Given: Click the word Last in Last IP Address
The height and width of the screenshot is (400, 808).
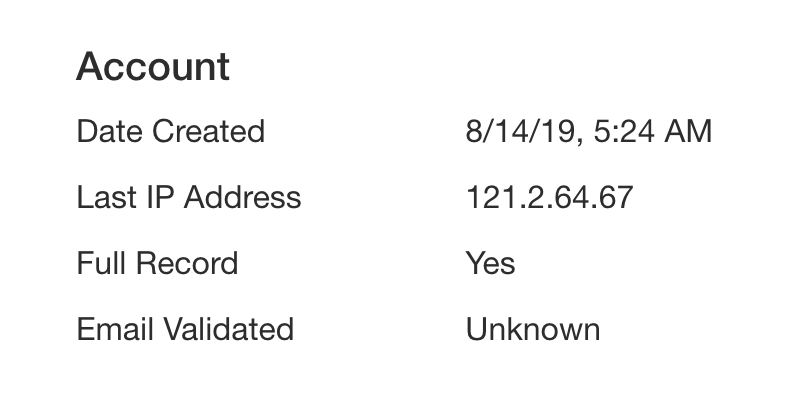Looking at the screenshot, I should 107,197.
